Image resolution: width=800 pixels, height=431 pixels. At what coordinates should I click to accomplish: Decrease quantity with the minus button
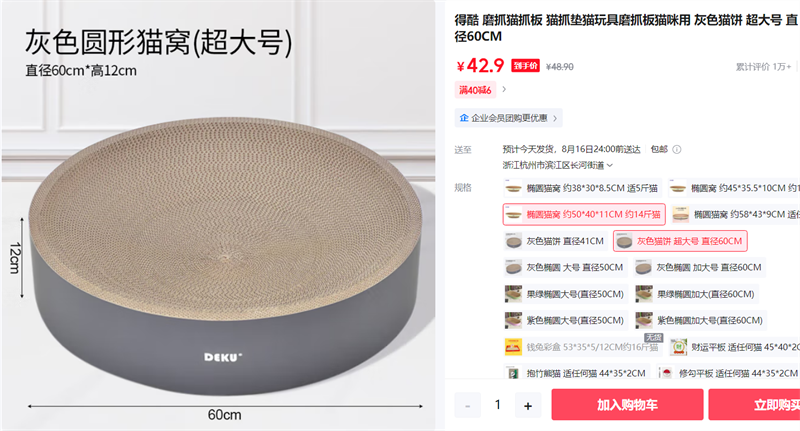pyautogui.click(x=467, y=405)
